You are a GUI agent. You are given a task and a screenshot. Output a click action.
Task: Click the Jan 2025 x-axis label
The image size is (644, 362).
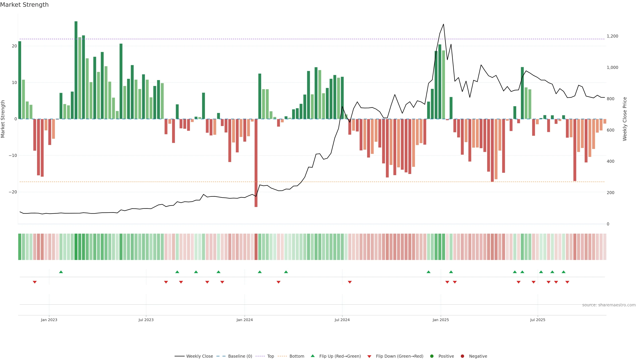click(441, 320)
